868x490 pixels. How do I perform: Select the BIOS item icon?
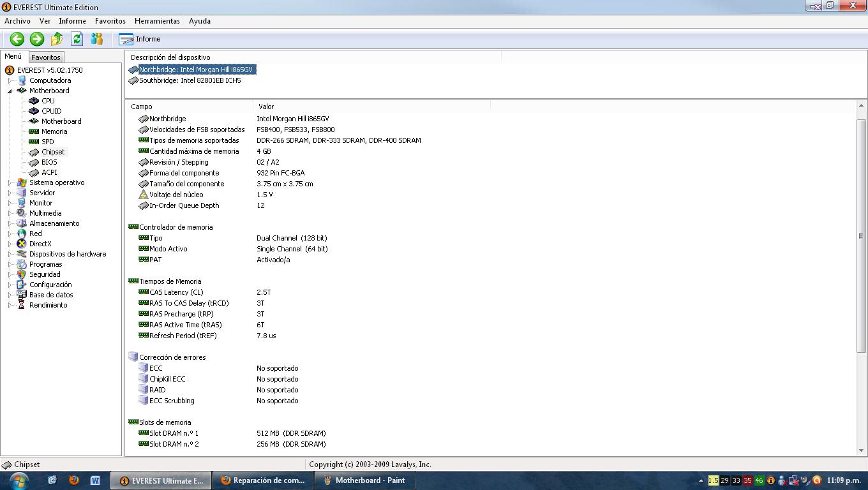tap(34, 162)
